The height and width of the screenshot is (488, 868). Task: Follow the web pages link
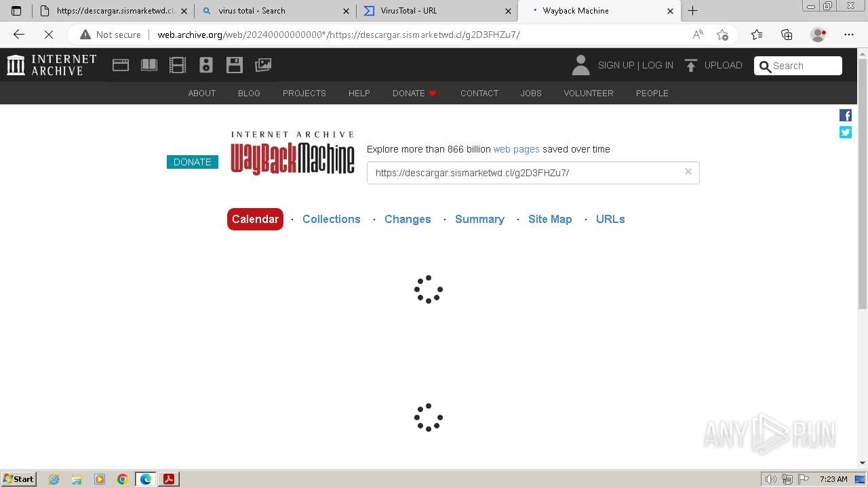tap(517, 149)
